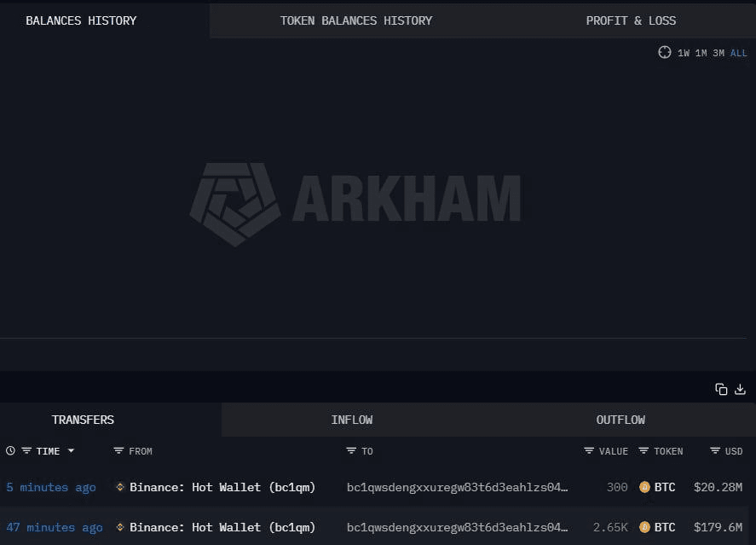The image size is (756, 545).
Task: Open the Profit & Loss tab
Action: click(631, 20)
